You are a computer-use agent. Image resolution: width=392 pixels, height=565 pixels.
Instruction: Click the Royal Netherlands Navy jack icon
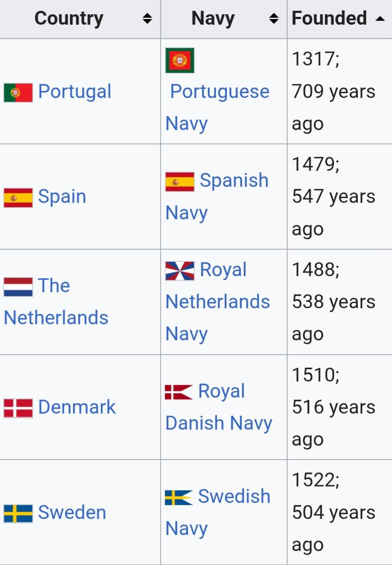coord(180,271)
